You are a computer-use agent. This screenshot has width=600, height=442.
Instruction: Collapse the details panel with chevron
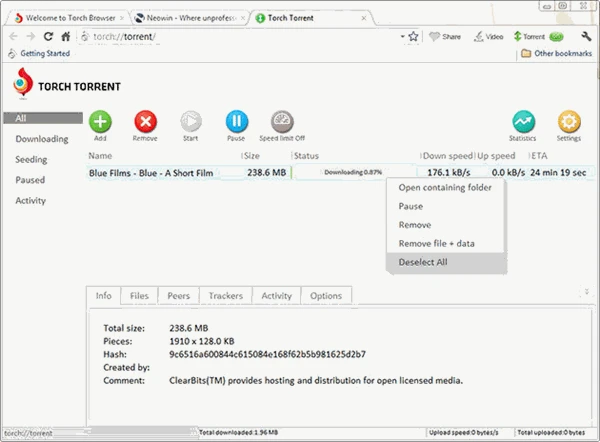(x=587, y=291)
